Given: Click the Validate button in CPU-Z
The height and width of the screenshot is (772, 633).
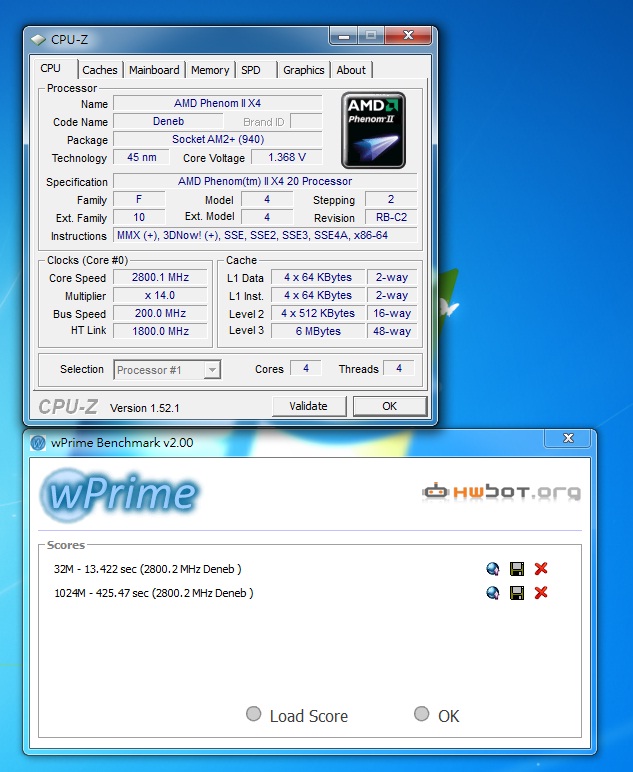Looking at the screenshot, I should coord(309,406).
